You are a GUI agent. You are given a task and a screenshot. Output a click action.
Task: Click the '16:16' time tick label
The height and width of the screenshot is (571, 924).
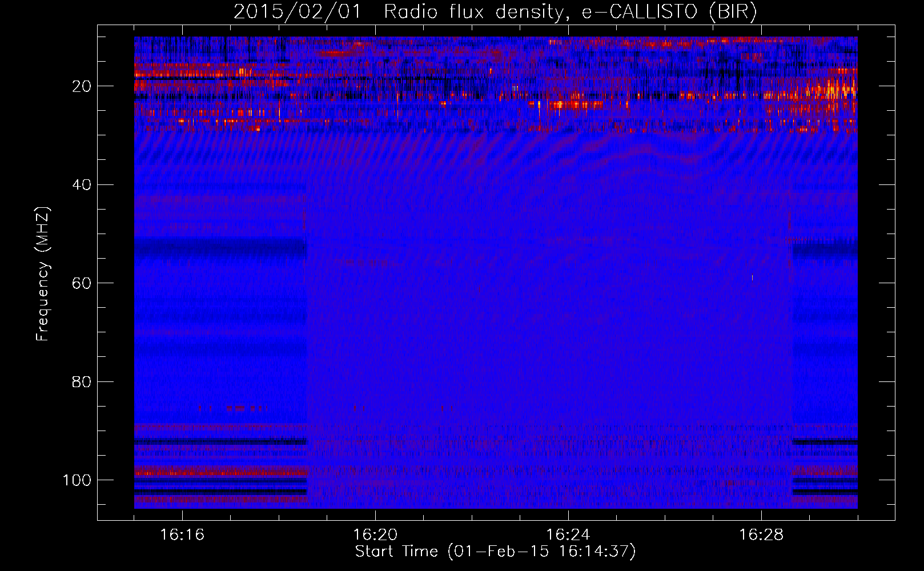pos(182,535)
